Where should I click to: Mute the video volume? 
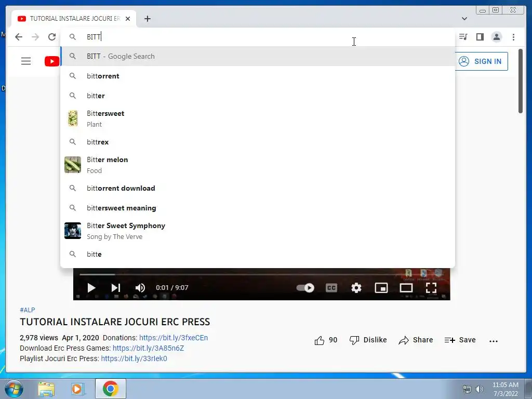pos(140,288)
